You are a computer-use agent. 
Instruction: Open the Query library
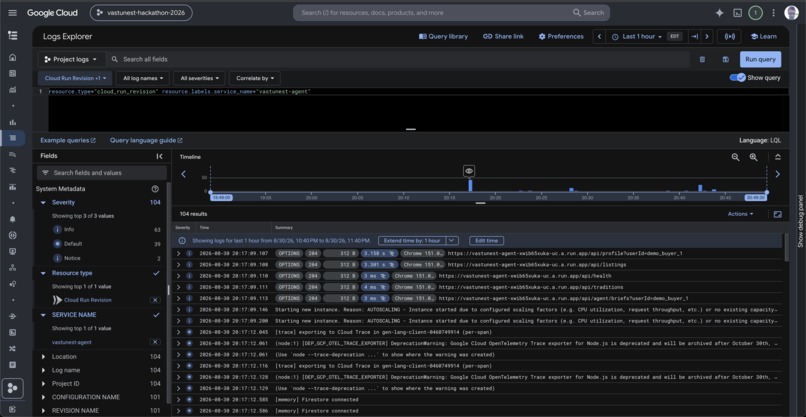(x=443, y=37)
